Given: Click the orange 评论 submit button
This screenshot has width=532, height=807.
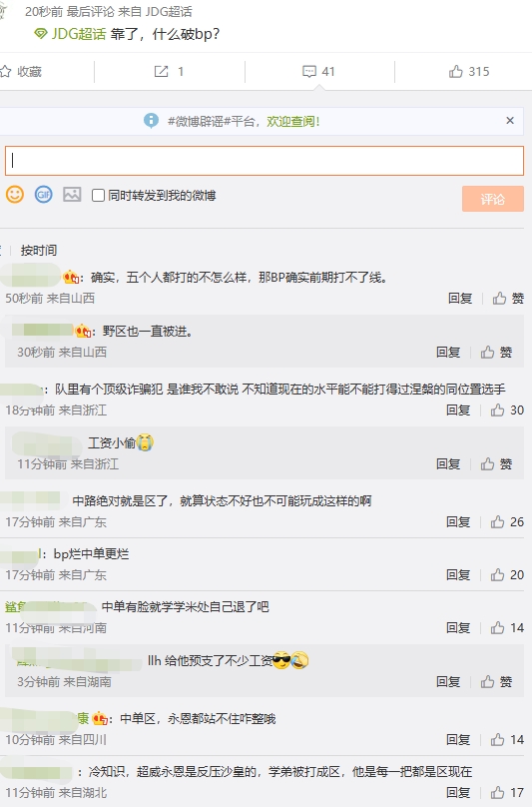Looking at the screenshot, I should [x=493, y=199].
